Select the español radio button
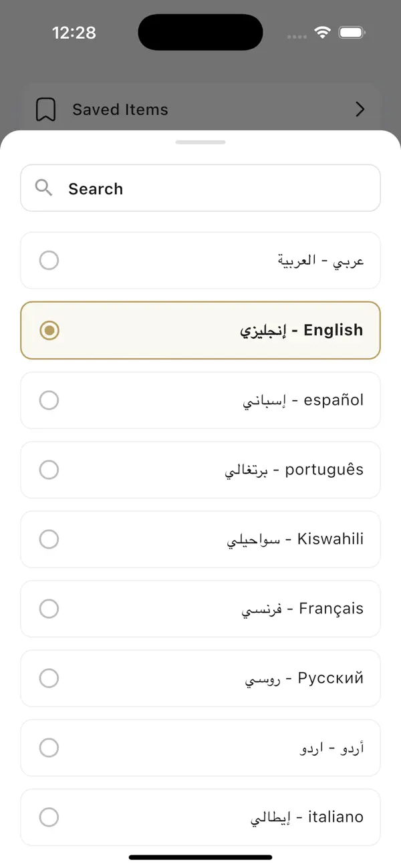 coord(49,400)
